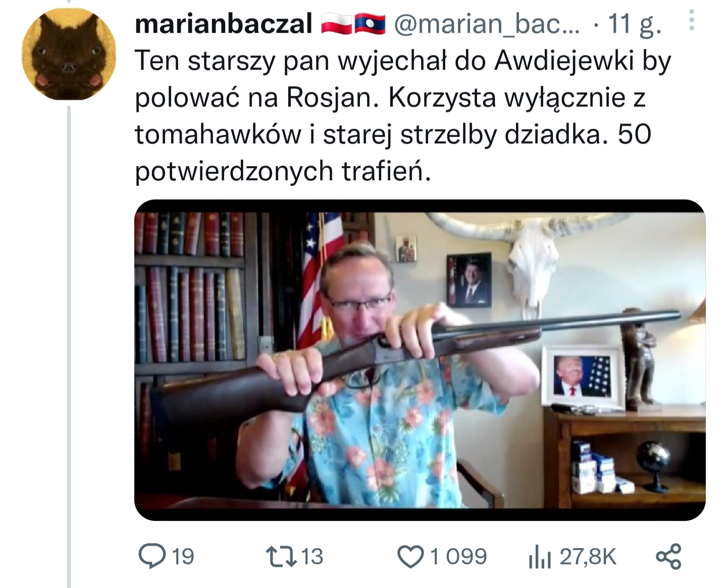This screenshot has width=727, height=588.
Task: Click the like count 1 099
Action: pyautogui.click(x=458, y=557)
